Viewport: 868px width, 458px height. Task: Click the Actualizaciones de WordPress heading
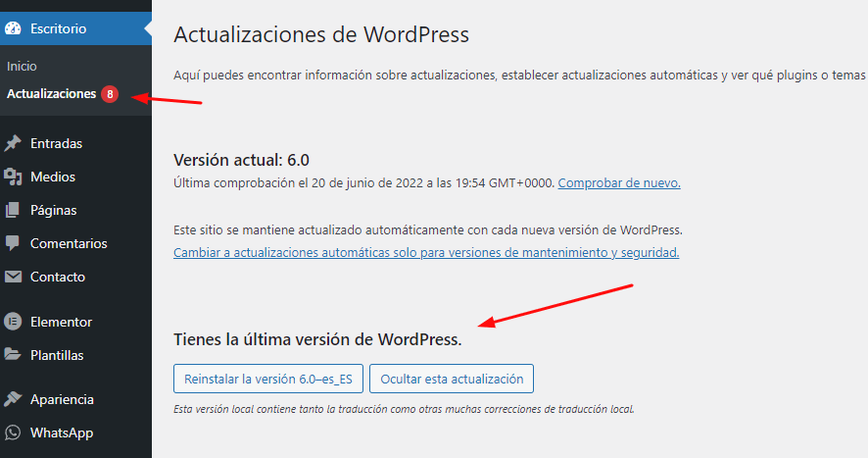point(321,34)
